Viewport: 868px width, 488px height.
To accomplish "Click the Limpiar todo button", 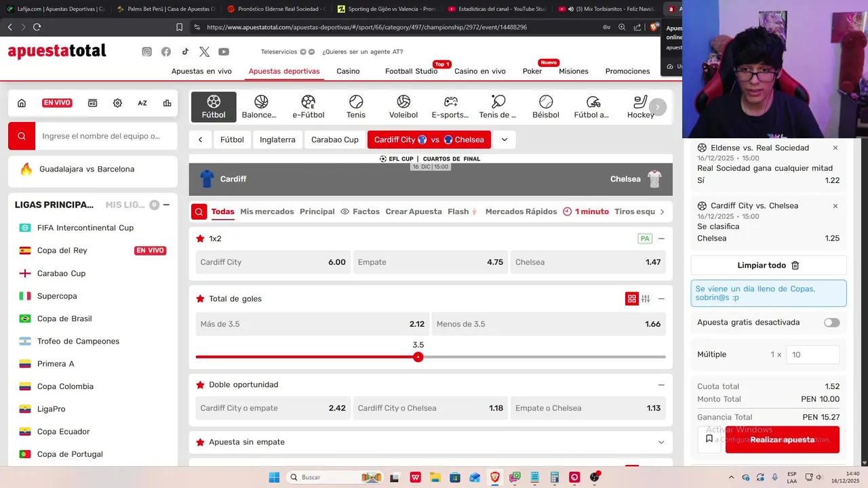I will 768,266.
